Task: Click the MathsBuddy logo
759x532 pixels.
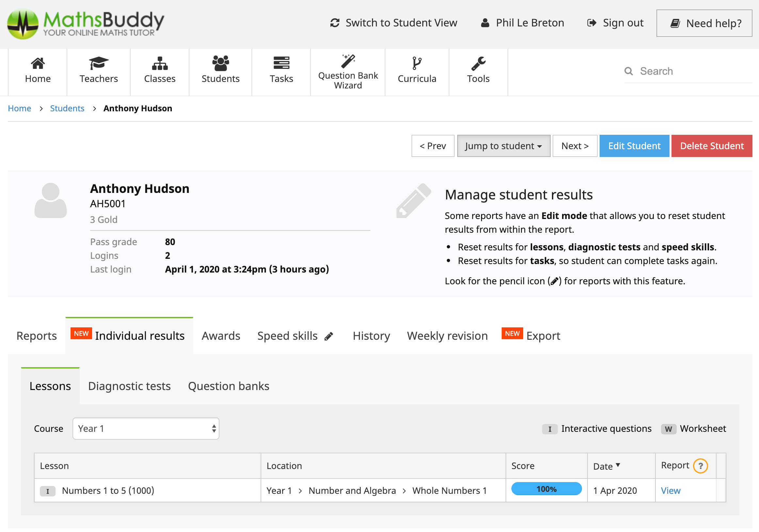Action: tap(85, 24)
